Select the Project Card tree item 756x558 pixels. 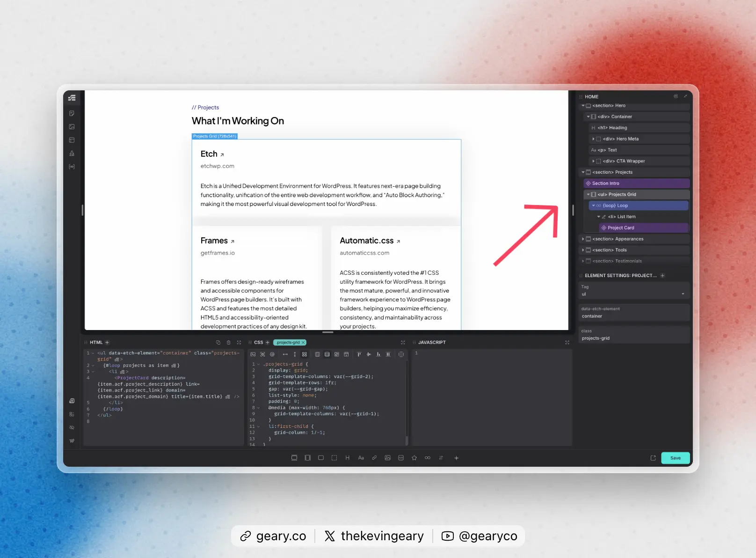pyautogui.click(x=621, y=228)
